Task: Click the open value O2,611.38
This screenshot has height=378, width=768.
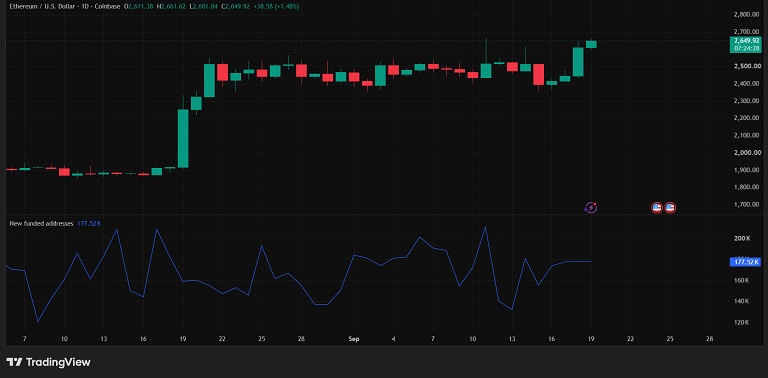Action: pyautogui.click(x=140, y=6)
